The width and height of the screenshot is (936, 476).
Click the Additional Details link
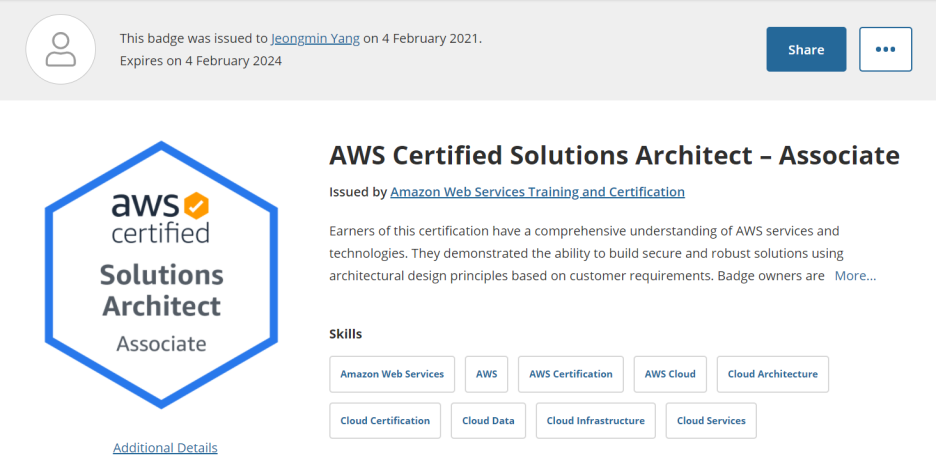pyautogui.click(x=165, y=448)
